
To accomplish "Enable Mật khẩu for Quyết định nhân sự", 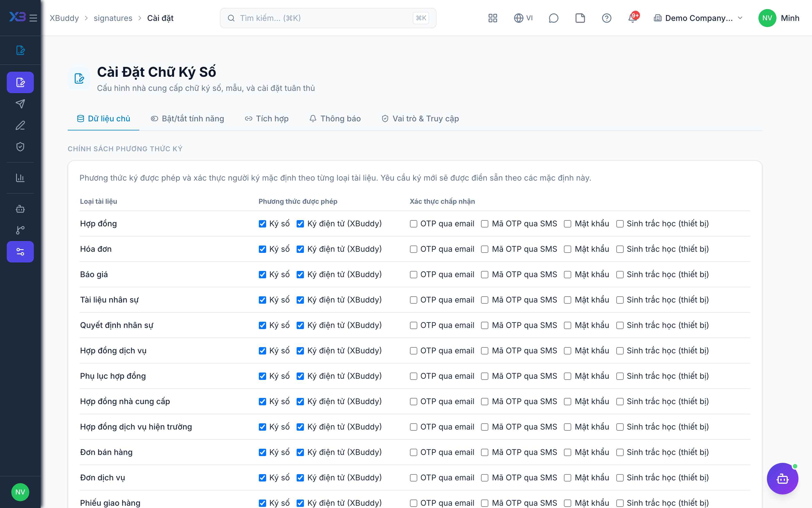I will [567, 325].
